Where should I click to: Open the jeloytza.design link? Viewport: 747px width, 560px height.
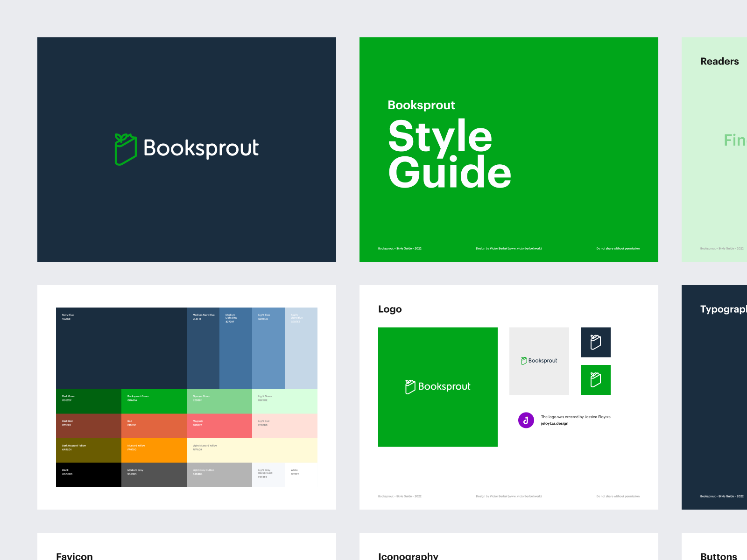tap(555, 424)
